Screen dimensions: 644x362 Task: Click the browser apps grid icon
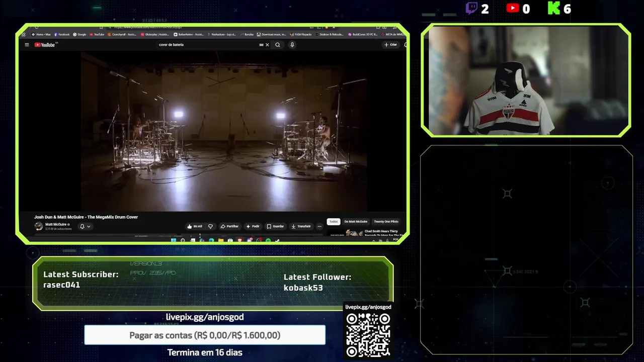pyautogui.click(x=23, y=34)
